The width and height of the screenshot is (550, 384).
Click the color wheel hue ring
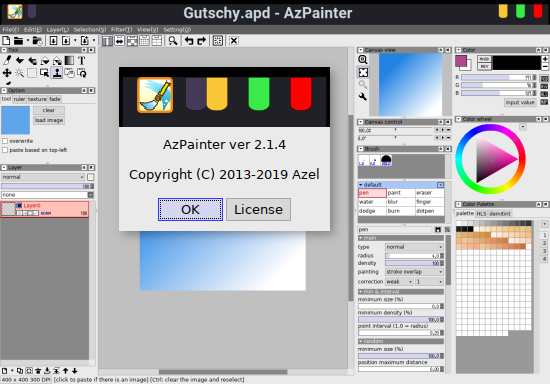point(490,128)
